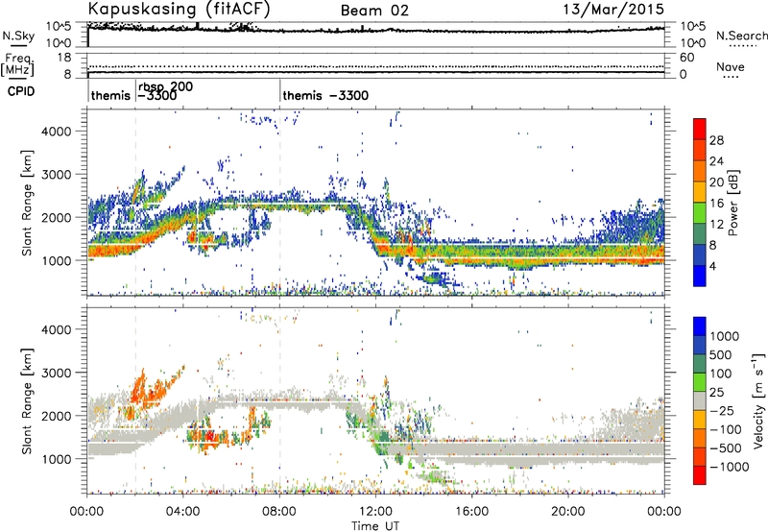Click the N.Sky legend label
The image size is (768, 532).
pyautogui.click(x=18, y=36)
